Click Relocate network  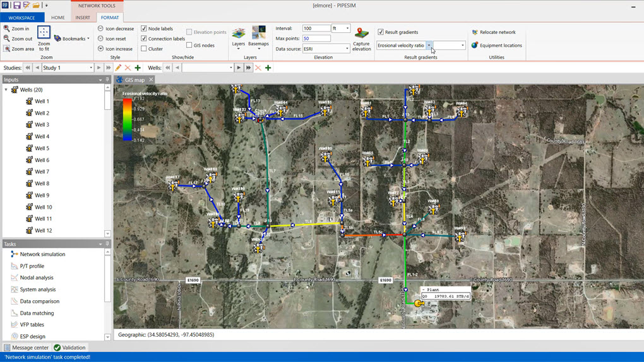tap(493, 32)
